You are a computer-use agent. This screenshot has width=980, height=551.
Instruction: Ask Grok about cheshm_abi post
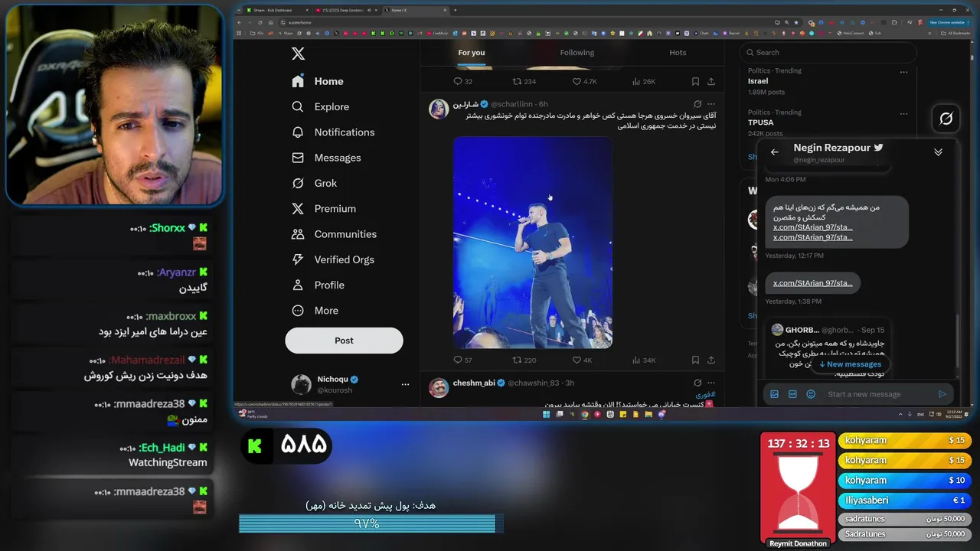coord(697,383)
